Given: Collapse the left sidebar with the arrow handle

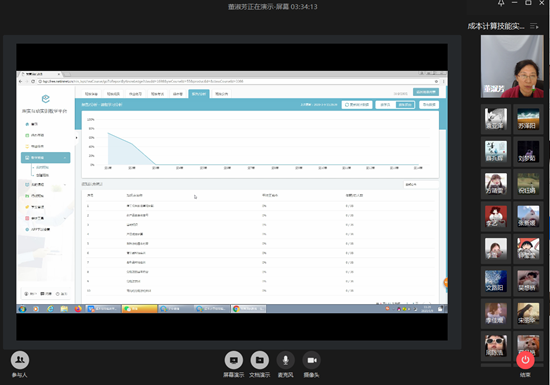Looking at the screenshot, I should coord(76,138).
